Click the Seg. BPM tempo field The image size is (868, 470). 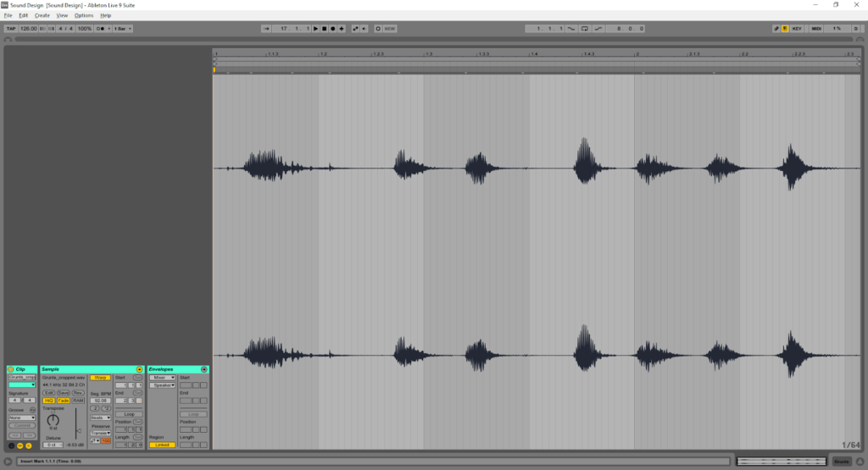(x=100, y=401)
